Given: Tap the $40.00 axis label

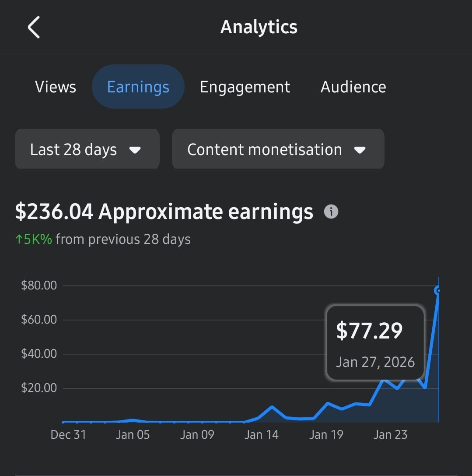Looking at the screenshot, I should 39,354.
